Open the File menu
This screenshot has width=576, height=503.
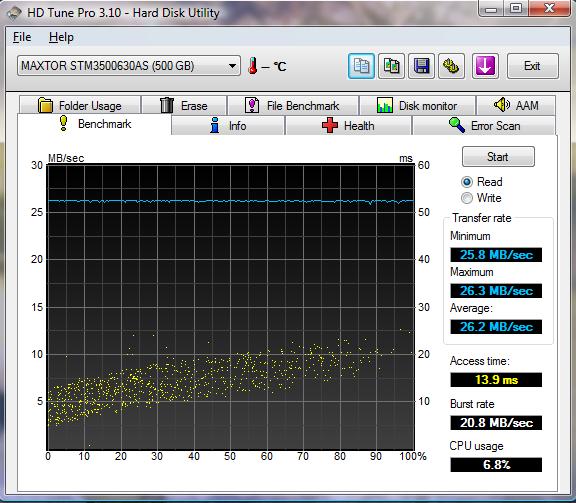click(x=22, y=37)
